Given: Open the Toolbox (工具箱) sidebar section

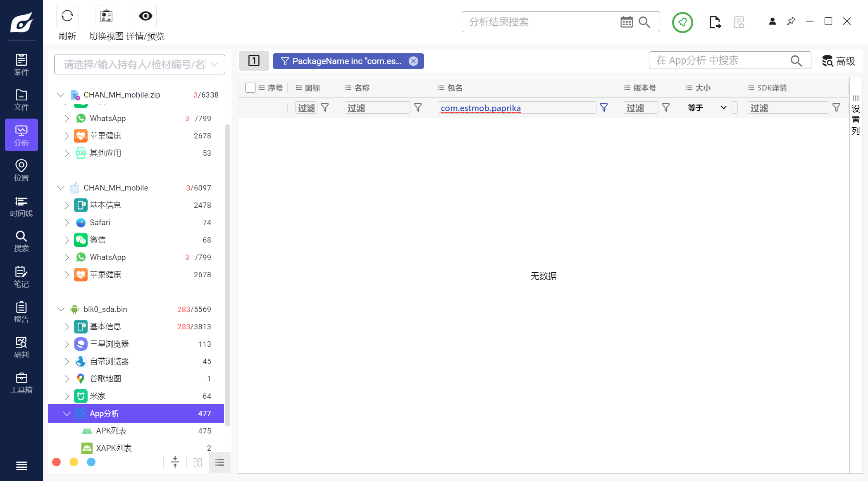Looking at the screenshot, I should [21, 383].
